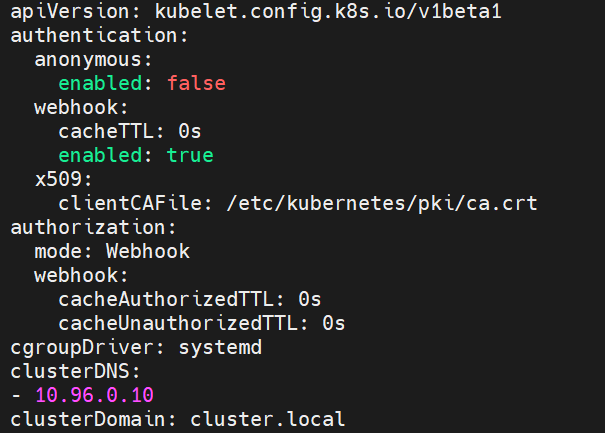The width and height of the screenshot is (605, 433).
Task: Click the /etc/kubernetes/pki/ca.crt path
Action: 382,203
